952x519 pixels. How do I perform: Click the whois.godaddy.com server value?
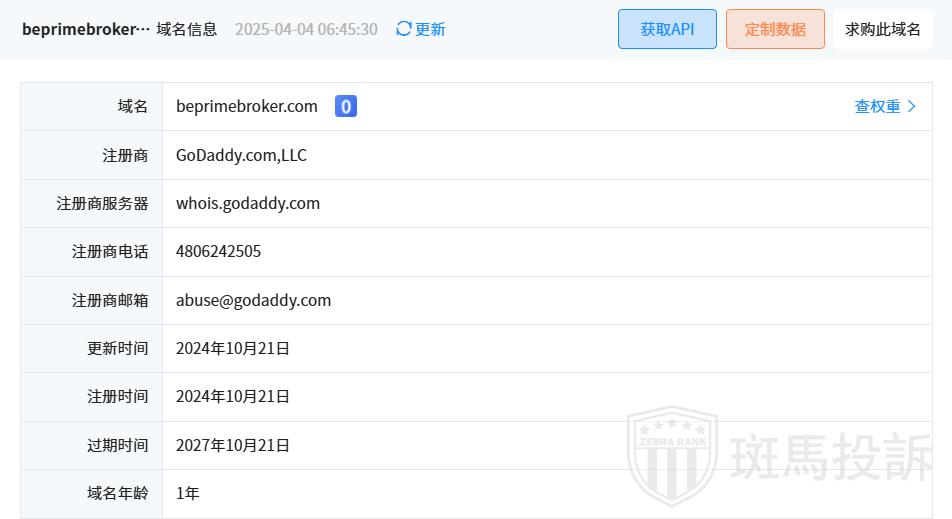click(248, 203)
